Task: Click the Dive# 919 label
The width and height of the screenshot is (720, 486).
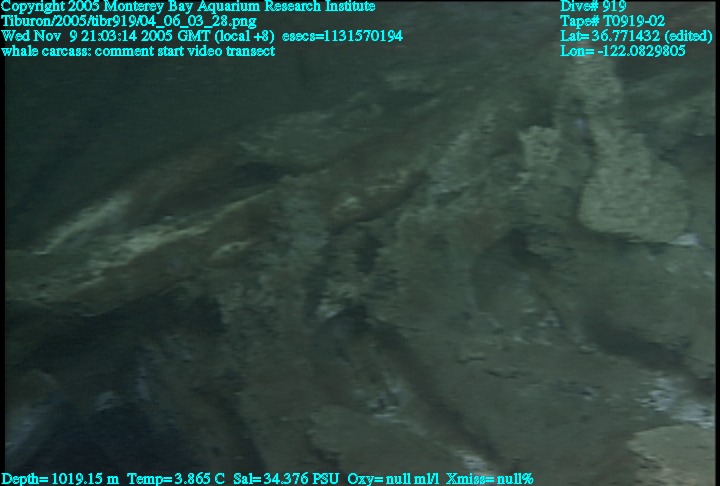Action: (x=593, y=6)
